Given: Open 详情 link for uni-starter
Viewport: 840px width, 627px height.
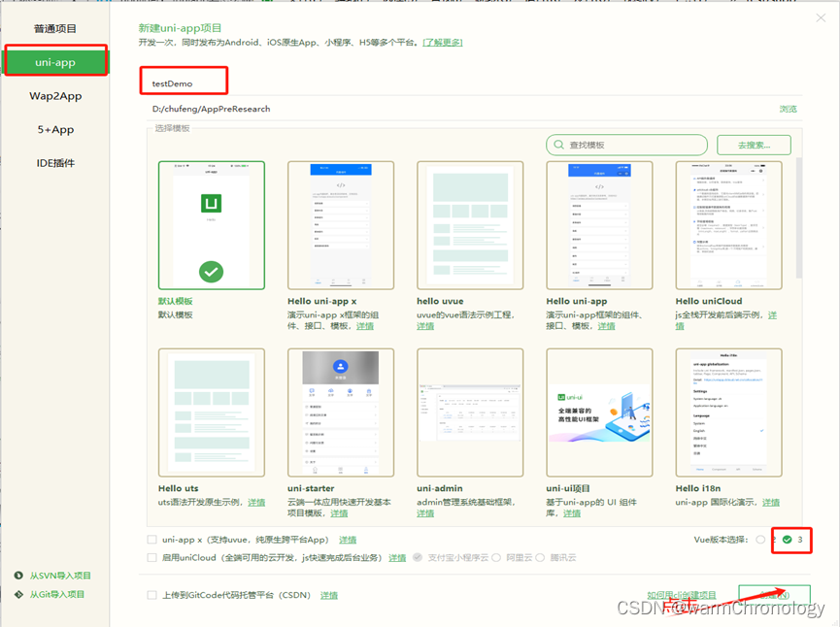Looking at the screenshot, I should click(x=339, y=513).
